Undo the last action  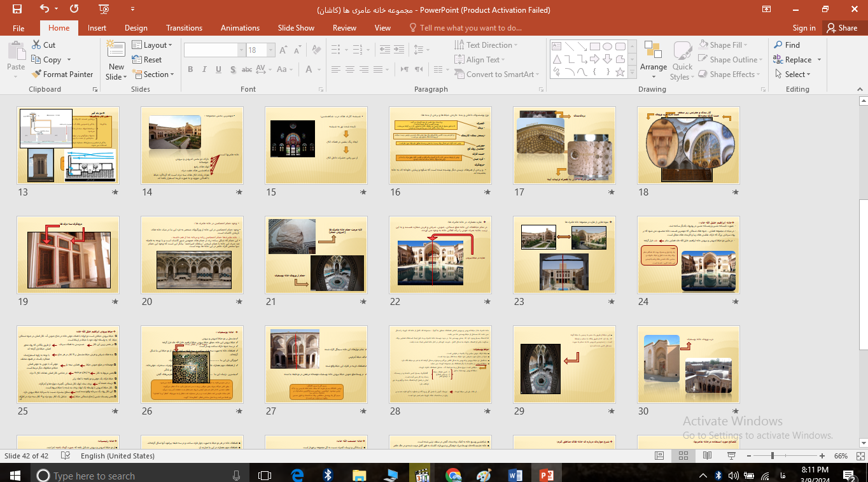(x=44, y=9)
